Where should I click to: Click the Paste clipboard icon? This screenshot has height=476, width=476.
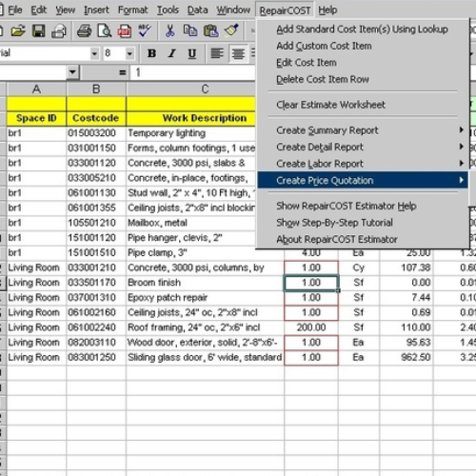pyautogui.click(x=211, y=31)
